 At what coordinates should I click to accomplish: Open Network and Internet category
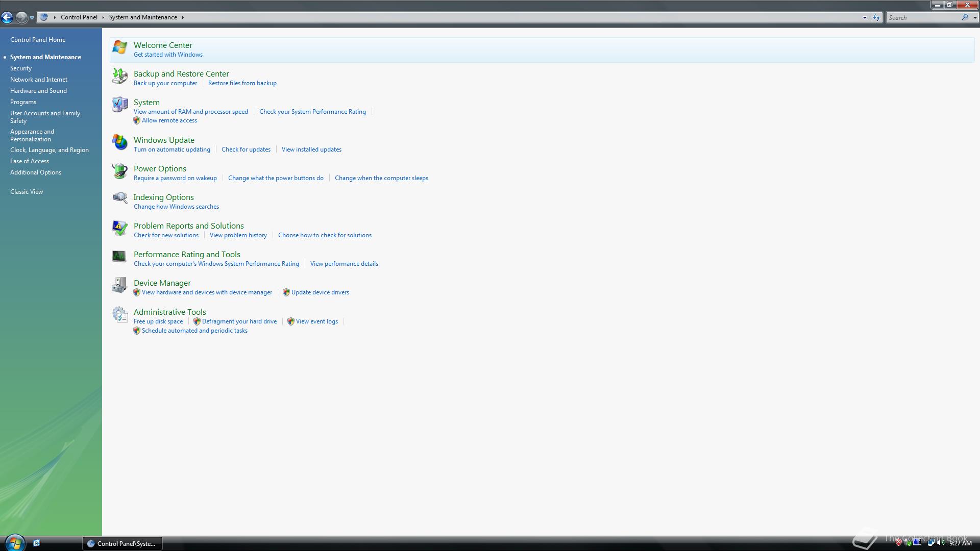39,80
